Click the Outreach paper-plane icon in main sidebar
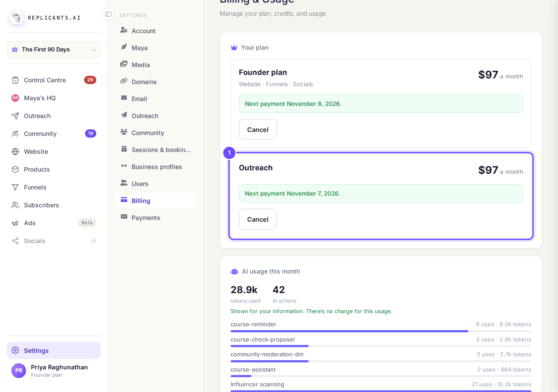 (x=15, y=116)
